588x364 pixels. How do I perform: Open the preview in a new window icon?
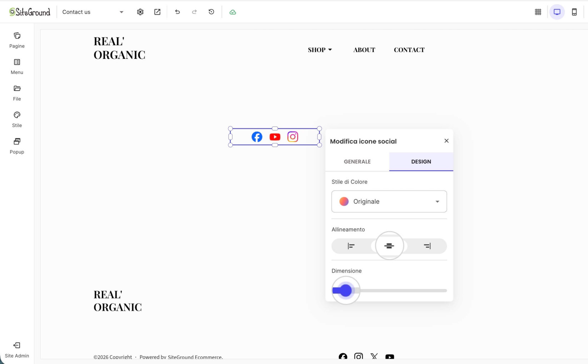[157, 12]
